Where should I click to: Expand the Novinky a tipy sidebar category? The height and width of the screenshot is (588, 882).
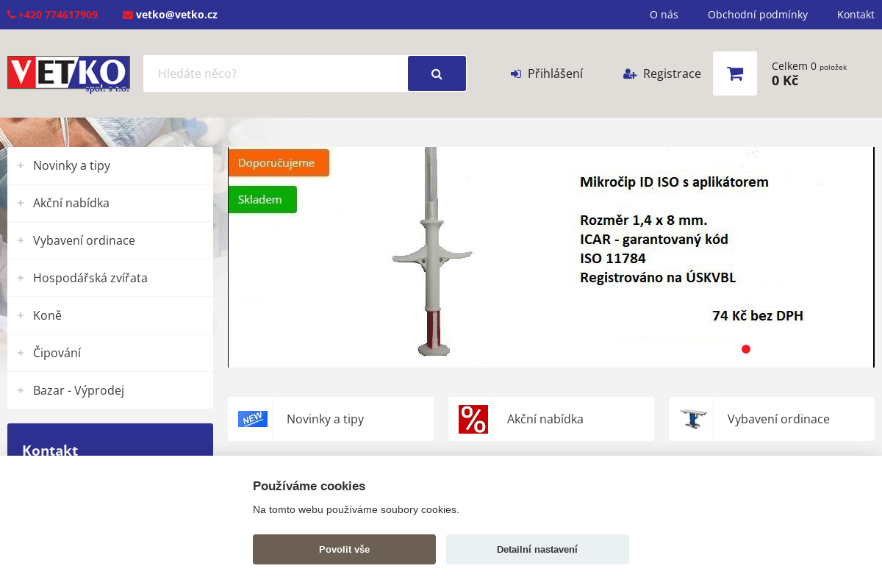pyautogui.click(x=21, y=165)
